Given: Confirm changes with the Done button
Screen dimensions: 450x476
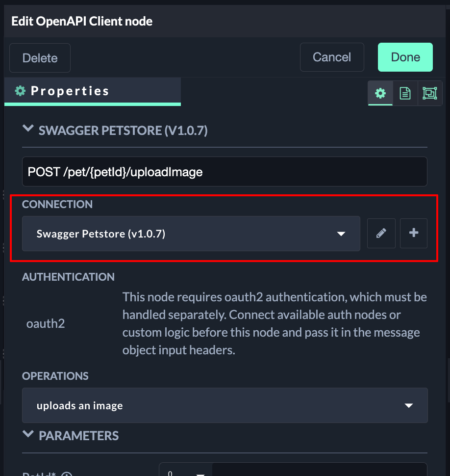Looking at the screenshot, I should click(x=405, y=57).
